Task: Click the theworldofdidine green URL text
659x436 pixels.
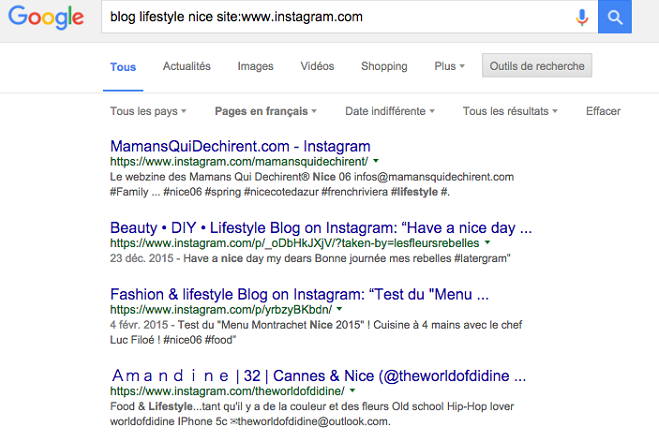Action: tap(227, 391)
